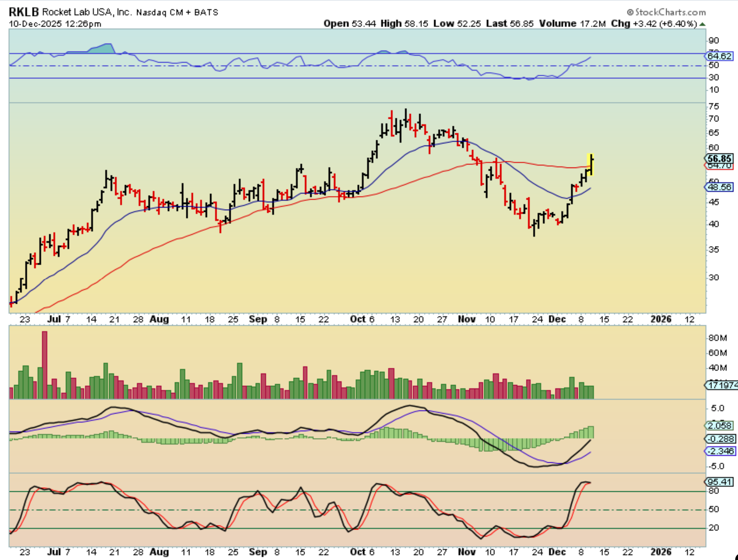Click the RSI value tag 64.62
The image size is (738, 560).
click(x=719, y=56)
